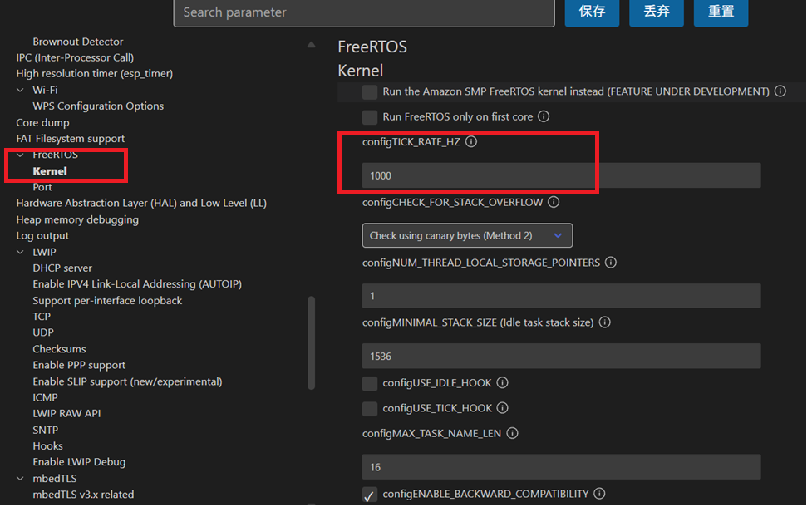812x507 pixels.
Task: Select Kernel under FreeRTOS
Action: point(50,171)
